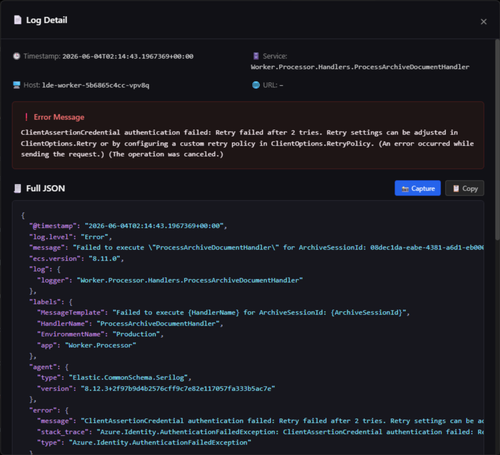Click the vertical scrollbar of the dialog

(497, 140)
